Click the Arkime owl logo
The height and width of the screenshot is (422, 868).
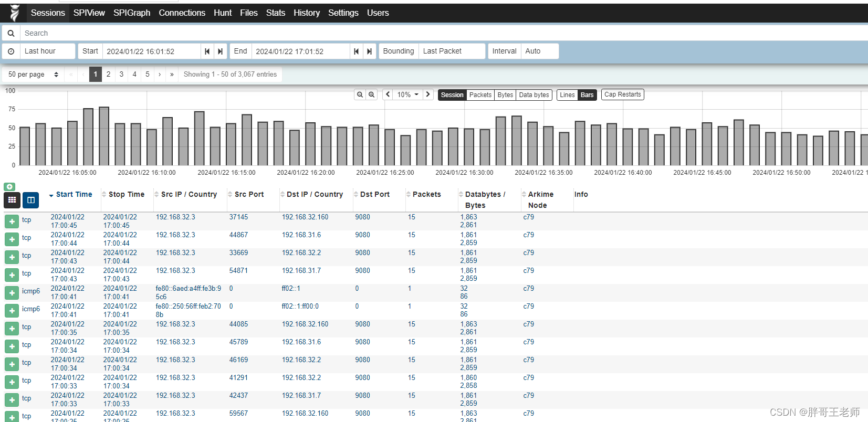14,13
